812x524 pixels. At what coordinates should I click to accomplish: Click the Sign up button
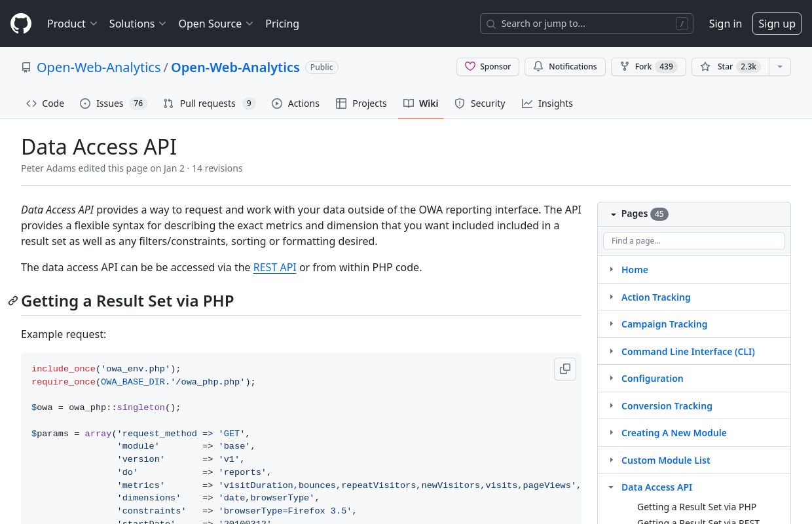pyautogui.click(x=777, y=24)
